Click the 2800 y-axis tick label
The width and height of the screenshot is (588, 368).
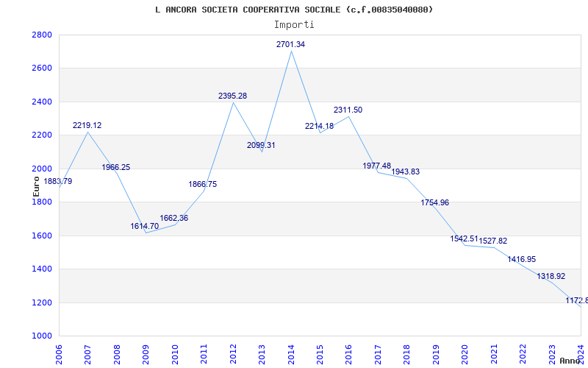(x=42, y=35)
